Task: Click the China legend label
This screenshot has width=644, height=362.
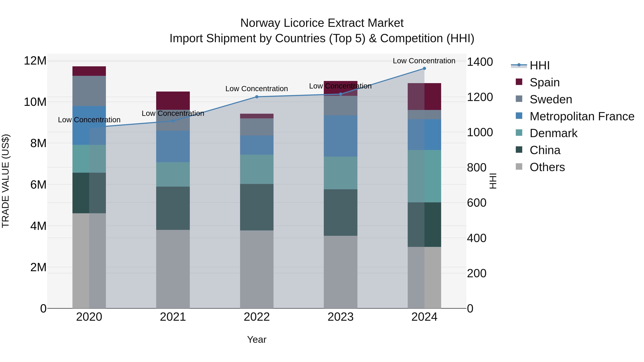Action: (545, 150)
